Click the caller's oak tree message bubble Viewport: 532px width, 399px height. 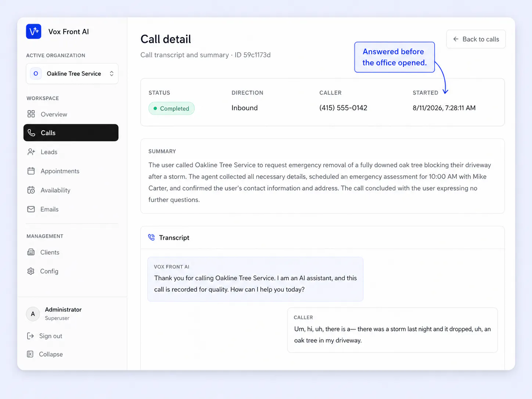click(x=392, y=330)
